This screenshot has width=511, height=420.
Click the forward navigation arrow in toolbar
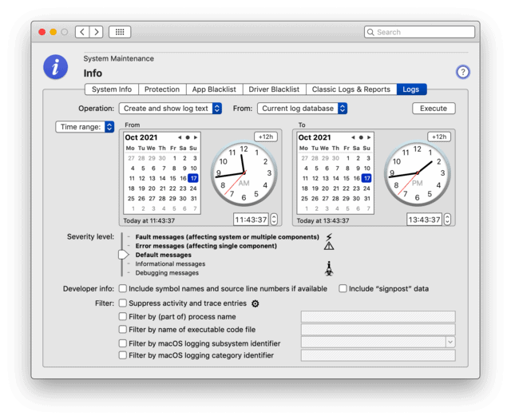coord(96,32)
